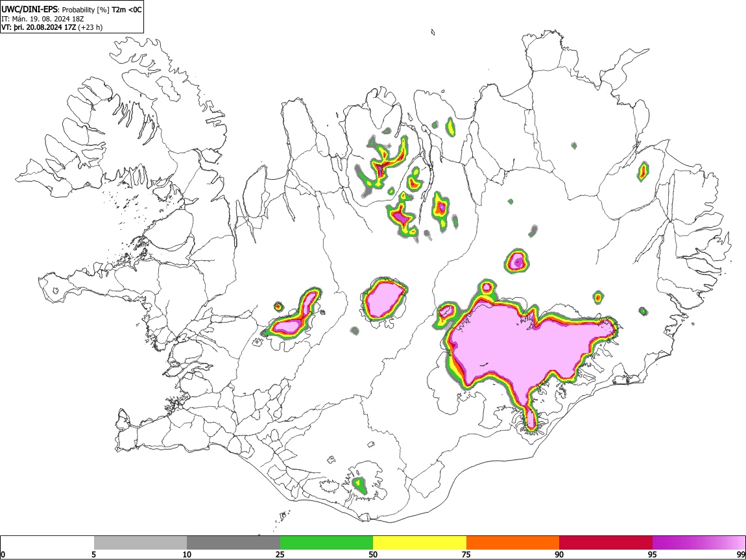Click the 'VT: þri. 20.08.2024 17Z' line

(x=38, y=27)
